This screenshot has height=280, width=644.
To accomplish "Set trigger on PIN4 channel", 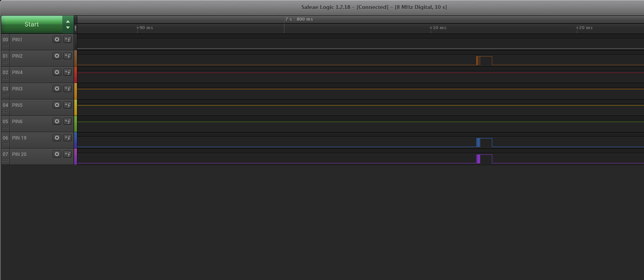I will [x=67, y=72].
